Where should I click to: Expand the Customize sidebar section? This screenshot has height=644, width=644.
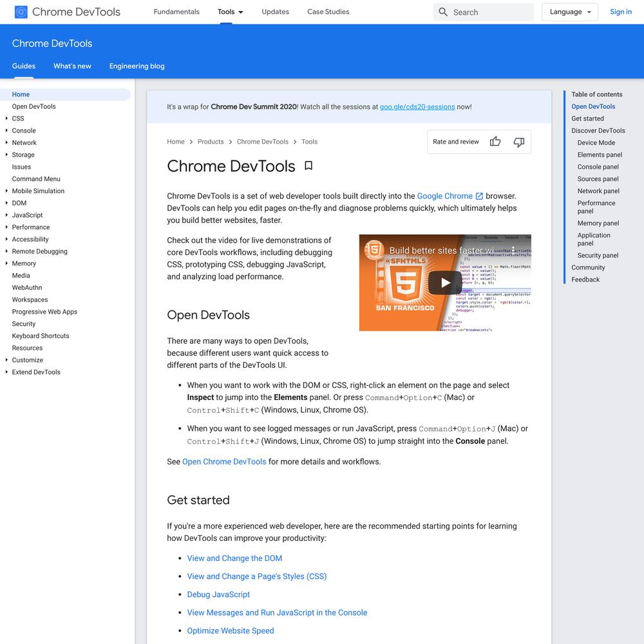pyautogui.click(x=6, y=360)
